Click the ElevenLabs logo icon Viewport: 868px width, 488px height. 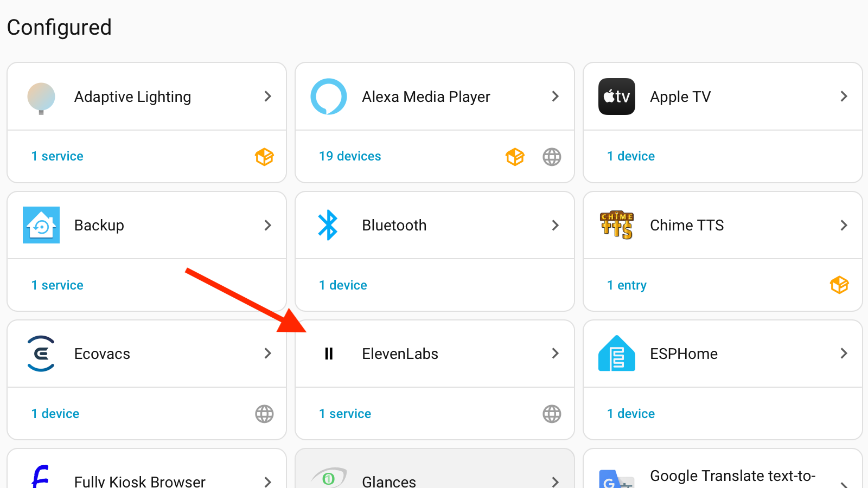pyautogui.click(x=329, y=354)
